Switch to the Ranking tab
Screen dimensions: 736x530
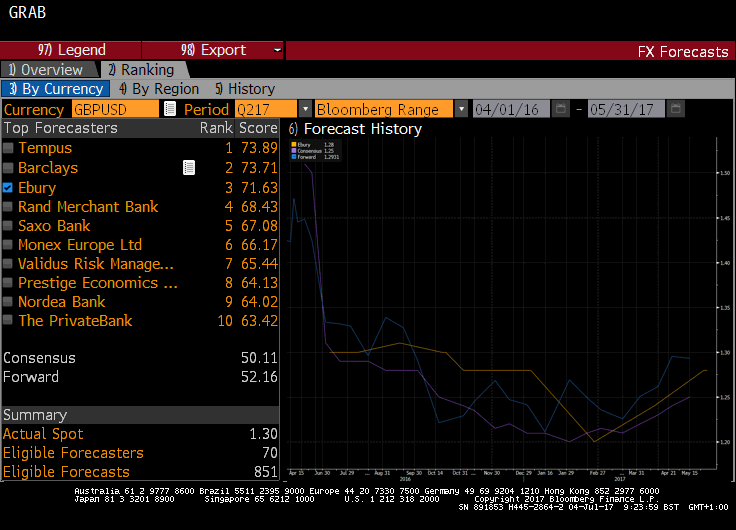point(145,69)
